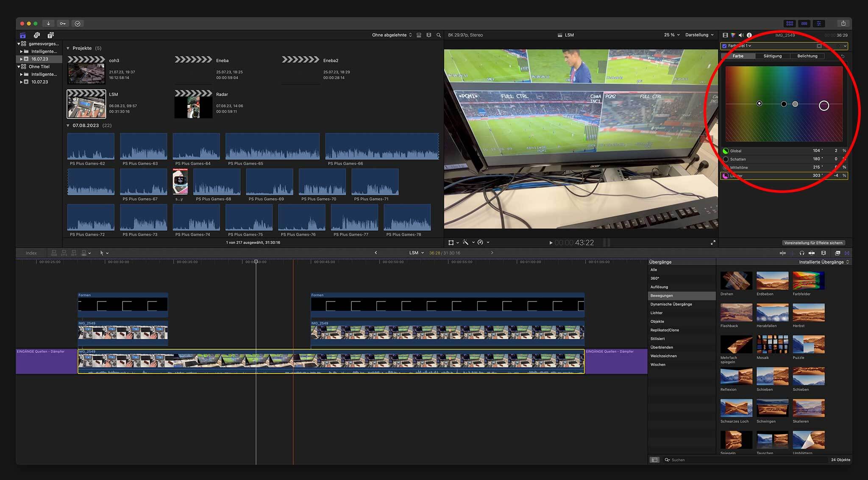
Task: Select the Lichter puck on the color board
Action: click(824, 105)
